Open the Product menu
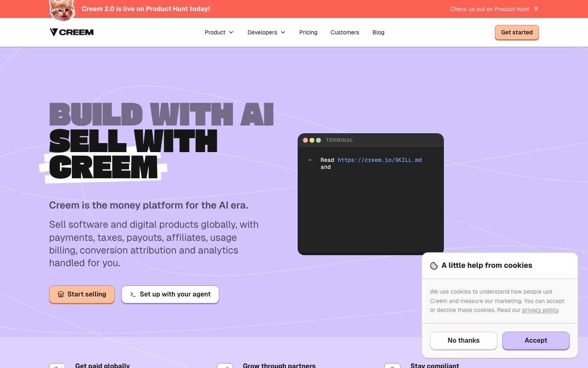Viewport: 588px width, 368px height. click(x=219, y=32)
